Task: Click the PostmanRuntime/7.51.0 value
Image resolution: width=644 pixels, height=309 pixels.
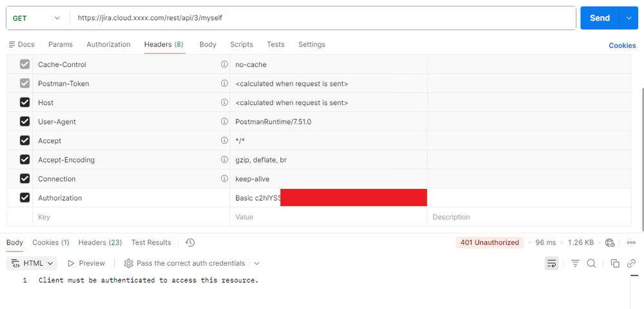Action: point(273,122)
